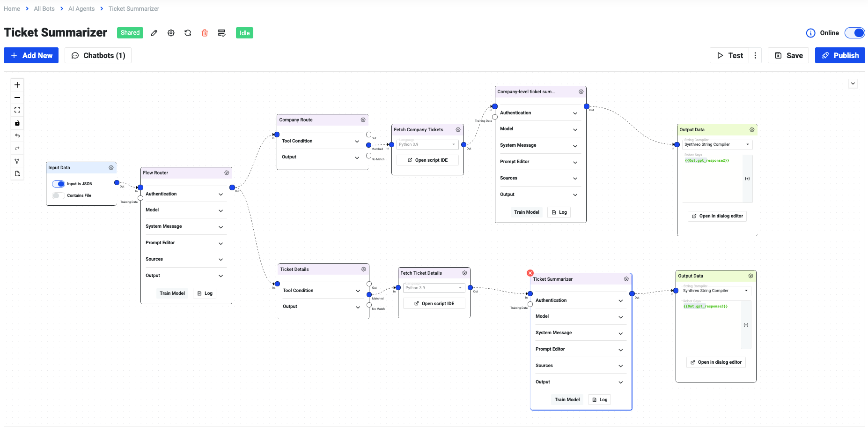Screen dimensions: 868x427
Task: Open the three-dot menu beside Test
Action: pyautogui.click(x=755, y=55)
